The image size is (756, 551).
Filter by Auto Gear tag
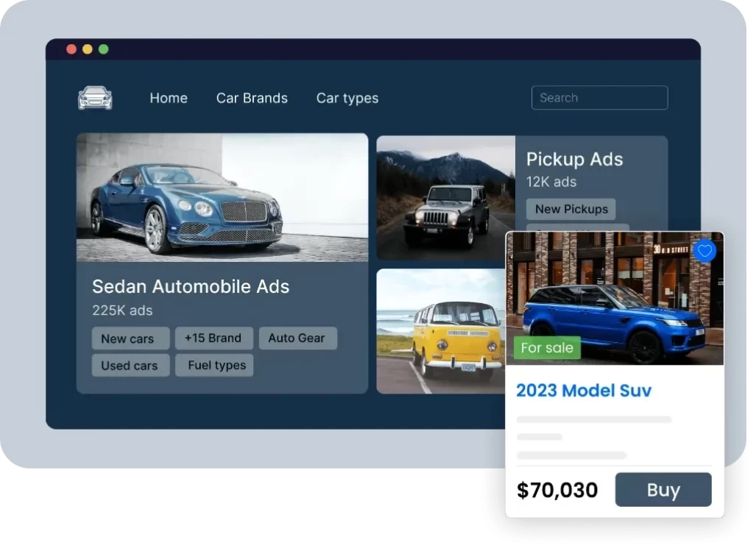pyautogui.click(x=297, y=338)
